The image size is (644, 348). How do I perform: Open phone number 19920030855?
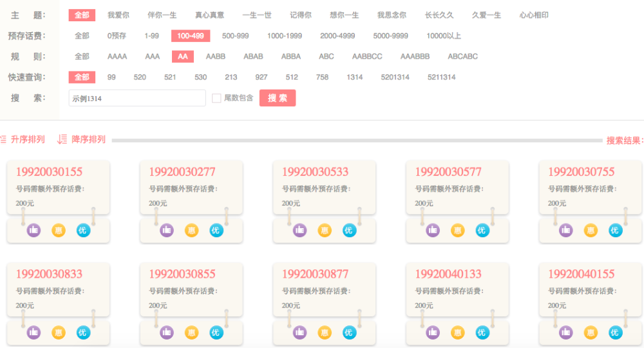coord(182,274)
